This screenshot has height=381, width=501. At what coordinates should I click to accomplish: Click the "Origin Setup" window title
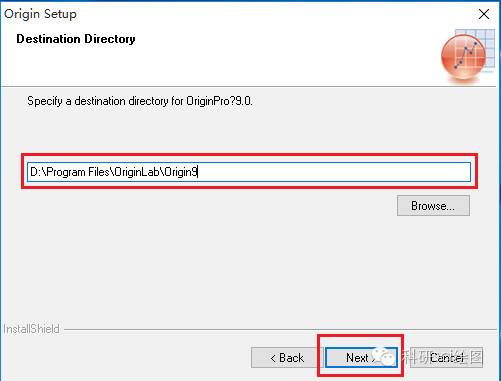[x=40, y=14]
